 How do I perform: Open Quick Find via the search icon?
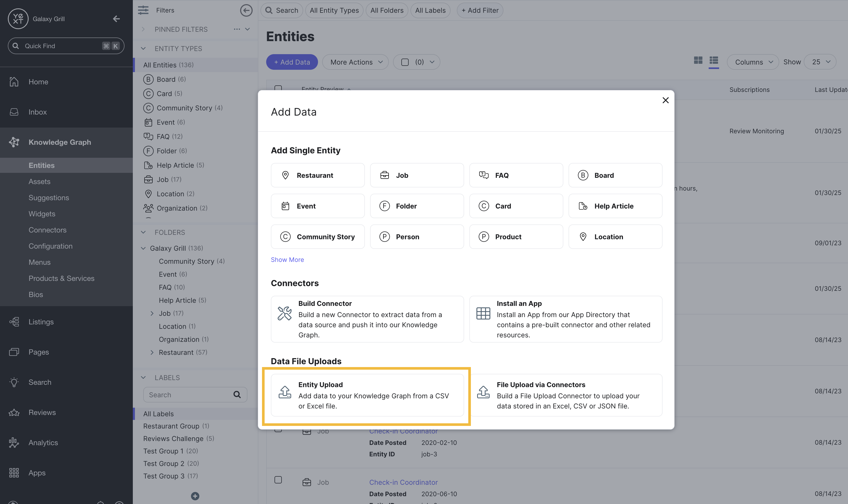click(x=16, y=46)
